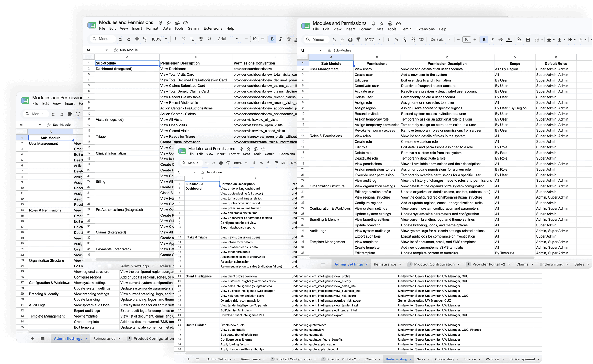Click Undo in the leftmost window toolbar
Screen dimensions: 593x364
[53, 114]
